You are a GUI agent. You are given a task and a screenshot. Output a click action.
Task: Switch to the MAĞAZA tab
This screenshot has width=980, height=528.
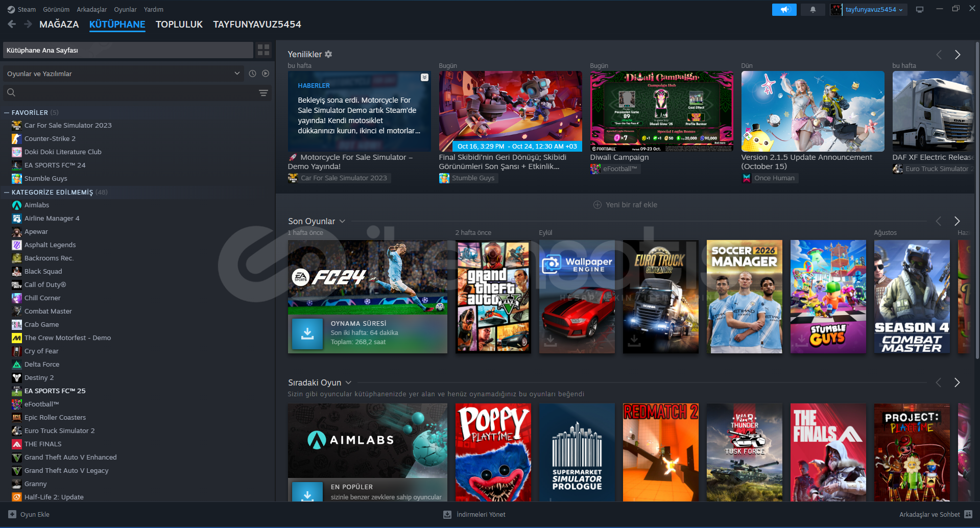(59, 24)
